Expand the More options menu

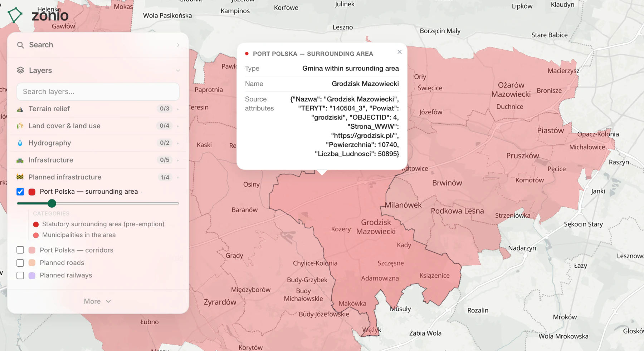click(98, 301)
